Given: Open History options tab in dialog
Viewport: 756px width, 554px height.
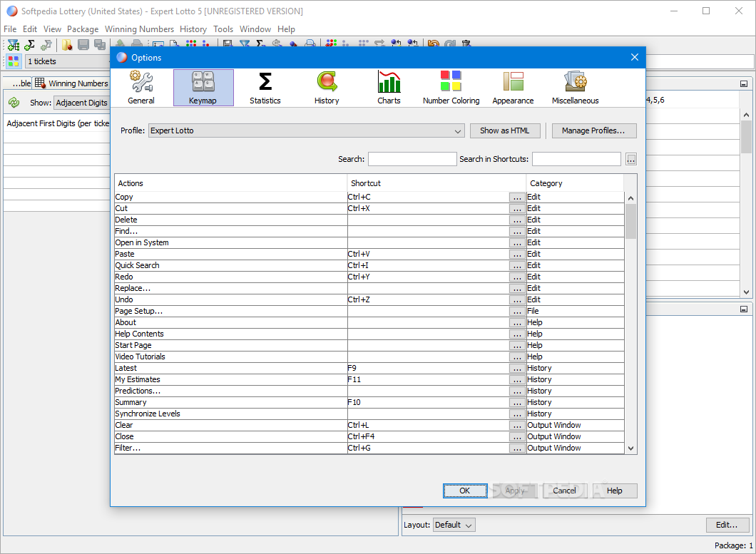Looking at the screenshot, I should [x=327, y=88].
